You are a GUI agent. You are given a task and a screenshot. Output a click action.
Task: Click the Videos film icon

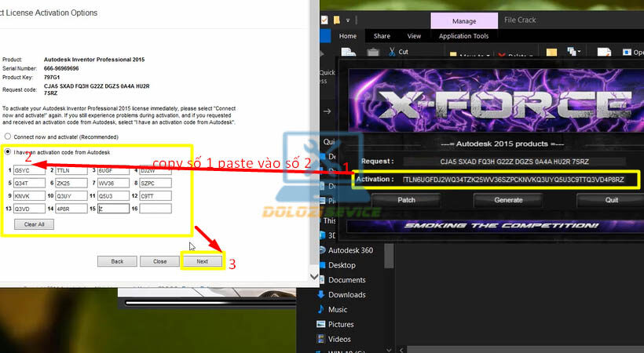[320, 339]
